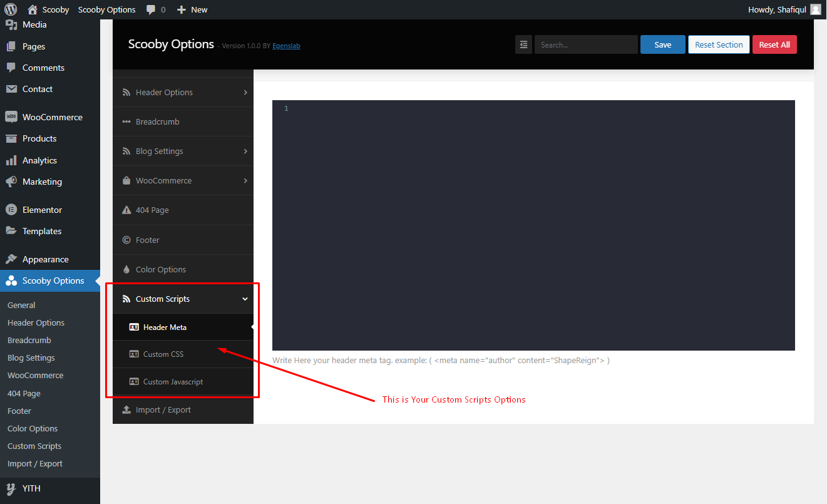The width and height of the screenshot is (827, 504).
Task: Open Color Options section in options panel
Action: coord(183,269)
